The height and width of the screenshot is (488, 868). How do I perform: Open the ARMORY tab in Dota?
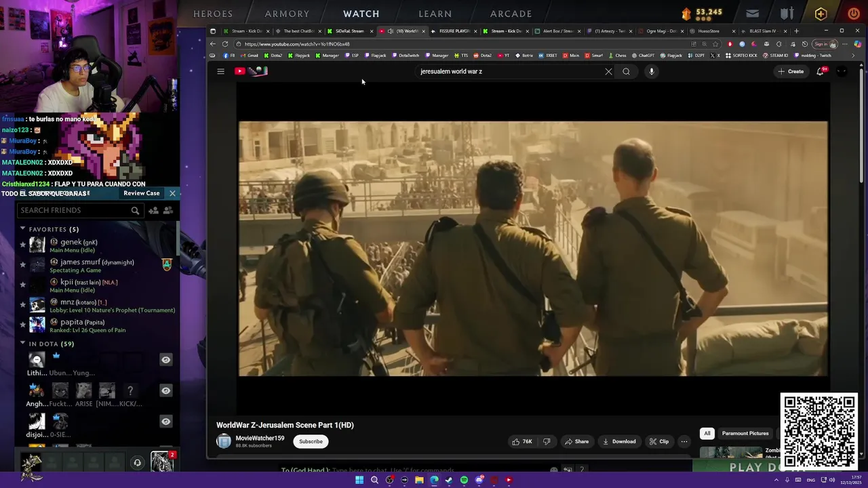(x=287, y=14)
